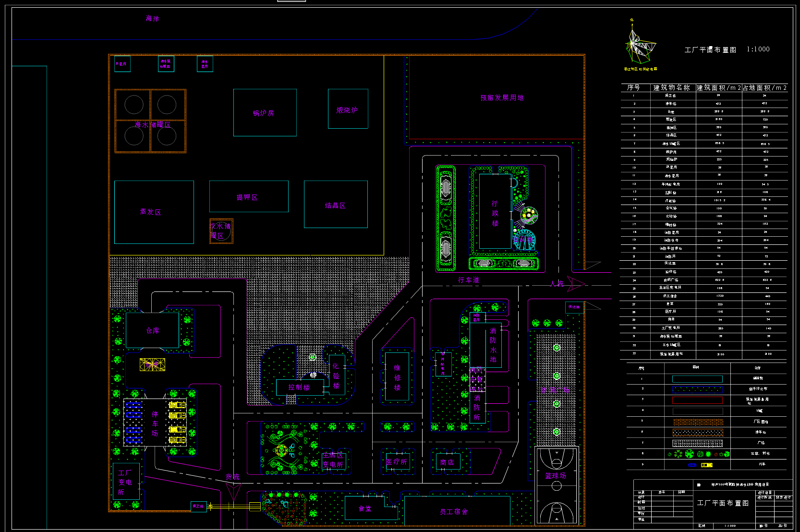Select the 货流 entrance label

[232, 477]
